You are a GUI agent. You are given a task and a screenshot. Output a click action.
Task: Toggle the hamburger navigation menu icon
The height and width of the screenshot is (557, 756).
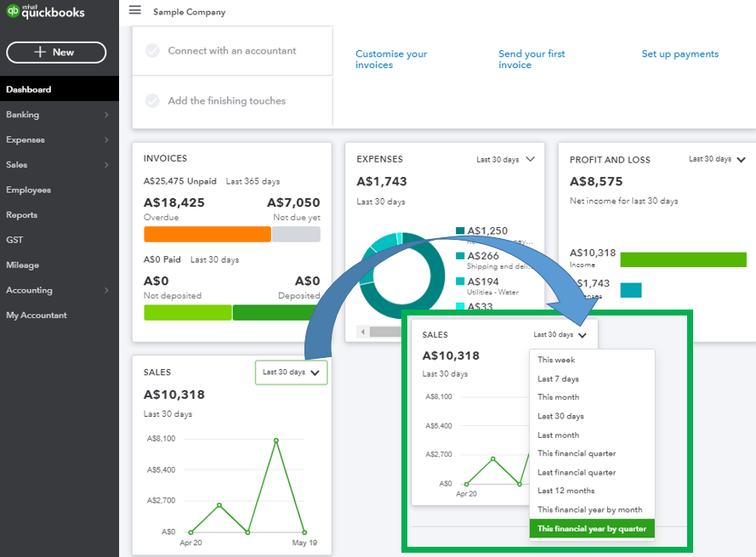[x=135, y=10]
